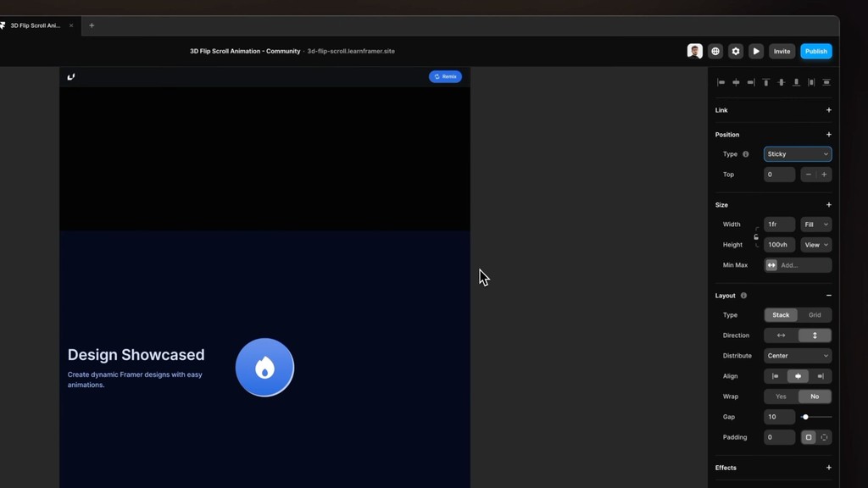This screenshot has height=488, width=868.
Task: Select the align bottom edges icon
Action: pos(797,82)
